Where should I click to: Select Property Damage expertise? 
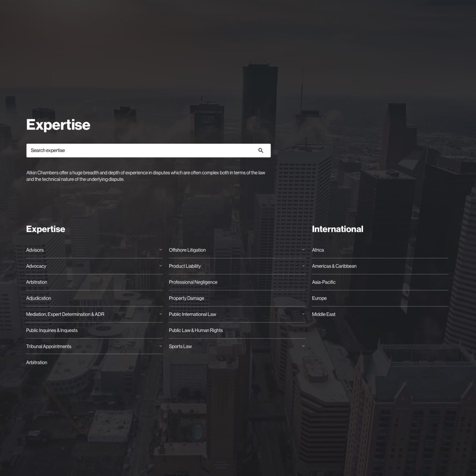click(x=186, y=298)
